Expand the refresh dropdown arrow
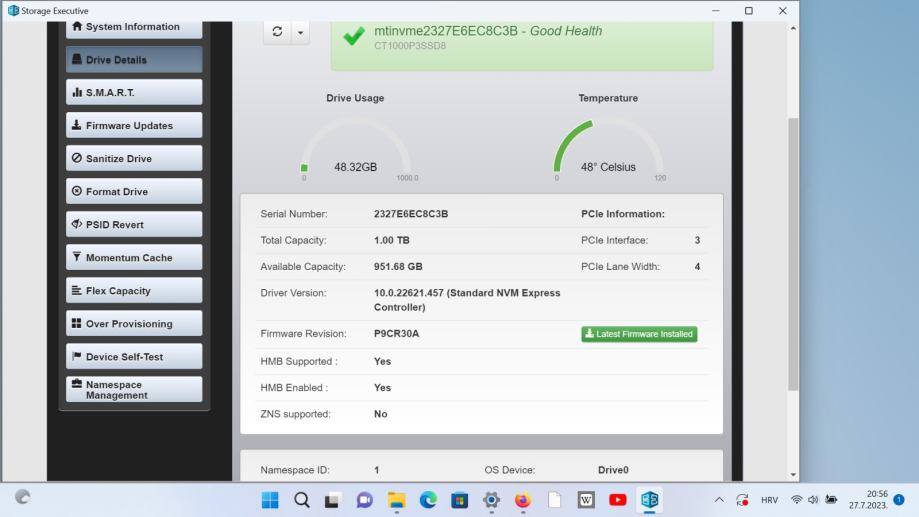Image resolution: width=919 pixels, height=517 pixels. click(301, 32)
